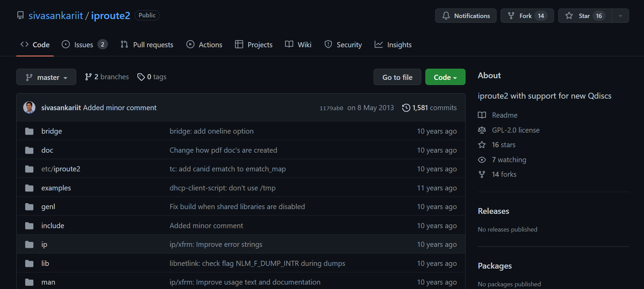View the 2 branches link
Screen dimensions: 644x289
click(x=107, y=77)
